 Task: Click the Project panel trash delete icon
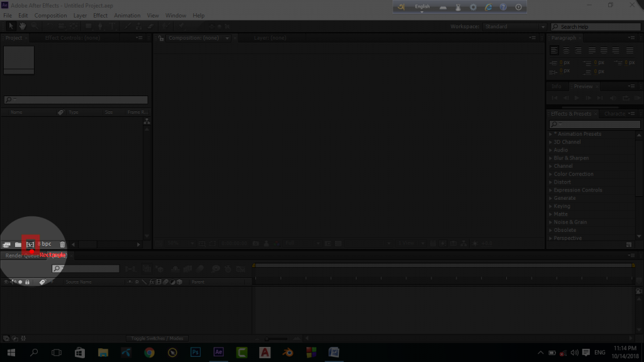pos(62,244)
